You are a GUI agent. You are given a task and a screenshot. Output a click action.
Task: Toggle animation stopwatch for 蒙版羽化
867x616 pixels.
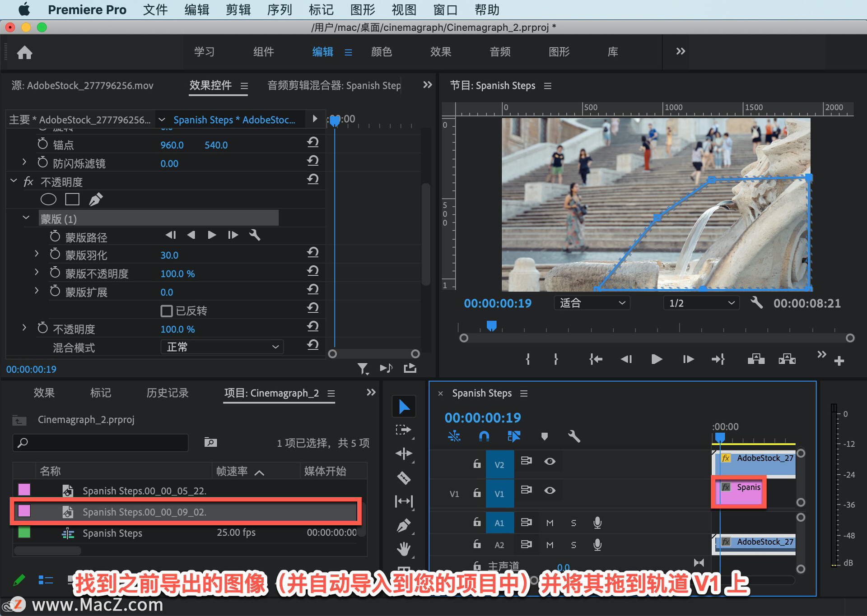click(x=55, y=254)
